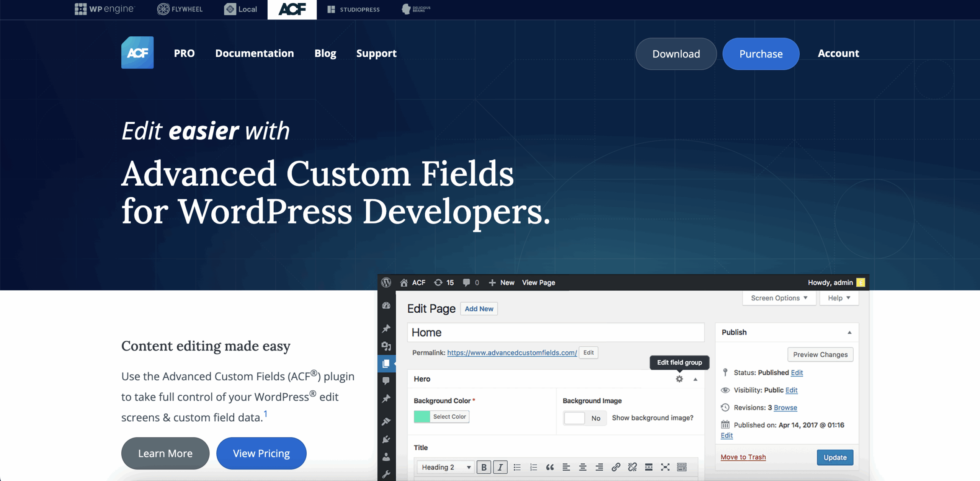Open the Appearance brush icon in sidebar
This screenshot has height=481, width=980.
click(x=386, y=421)
